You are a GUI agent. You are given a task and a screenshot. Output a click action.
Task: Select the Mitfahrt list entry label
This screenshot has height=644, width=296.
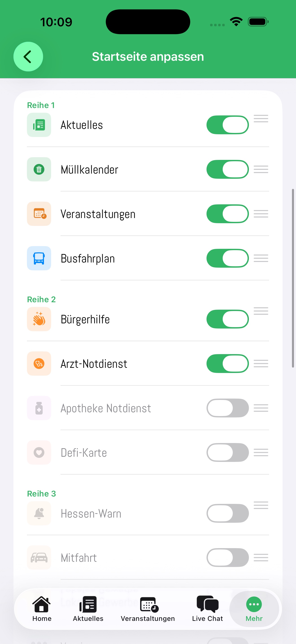[79, 558]
